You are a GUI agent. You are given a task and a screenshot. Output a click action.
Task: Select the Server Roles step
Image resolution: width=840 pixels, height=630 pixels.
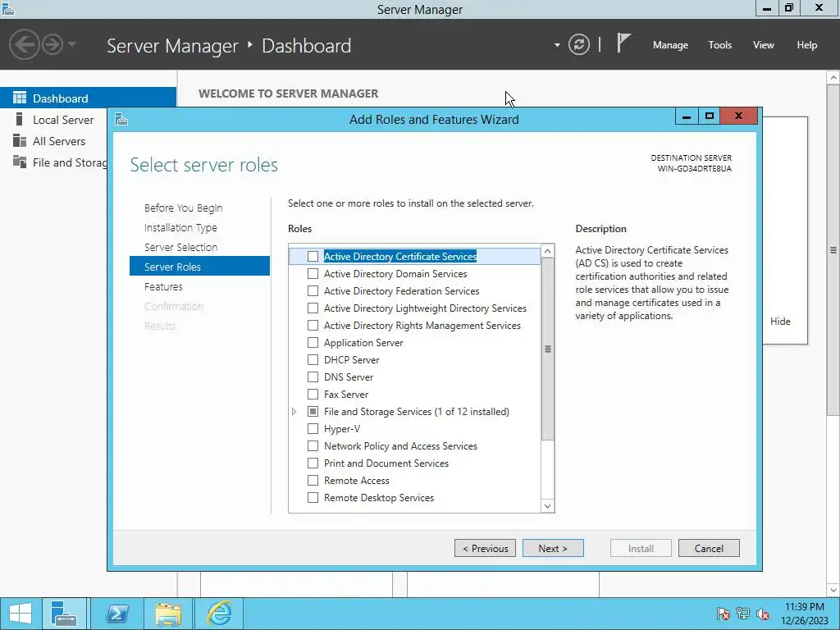pos(199,267)
